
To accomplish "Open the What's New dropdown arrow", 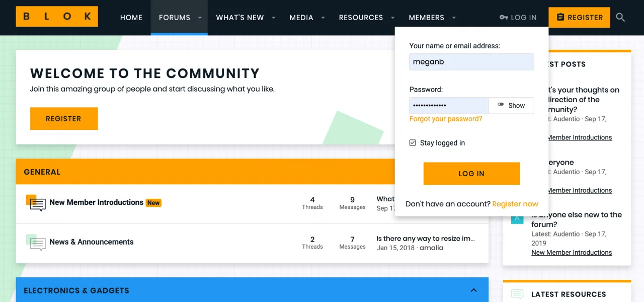I will pos(274,18).
